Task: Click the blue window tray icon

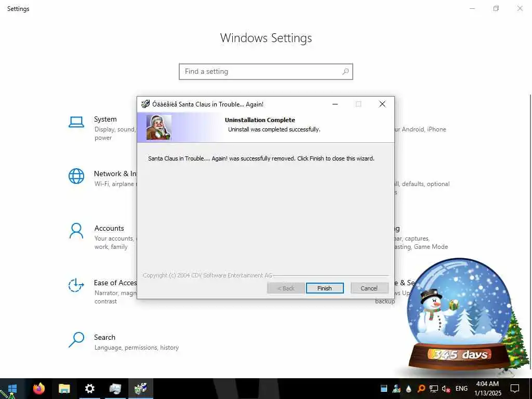Action: (x=384, y=389)
